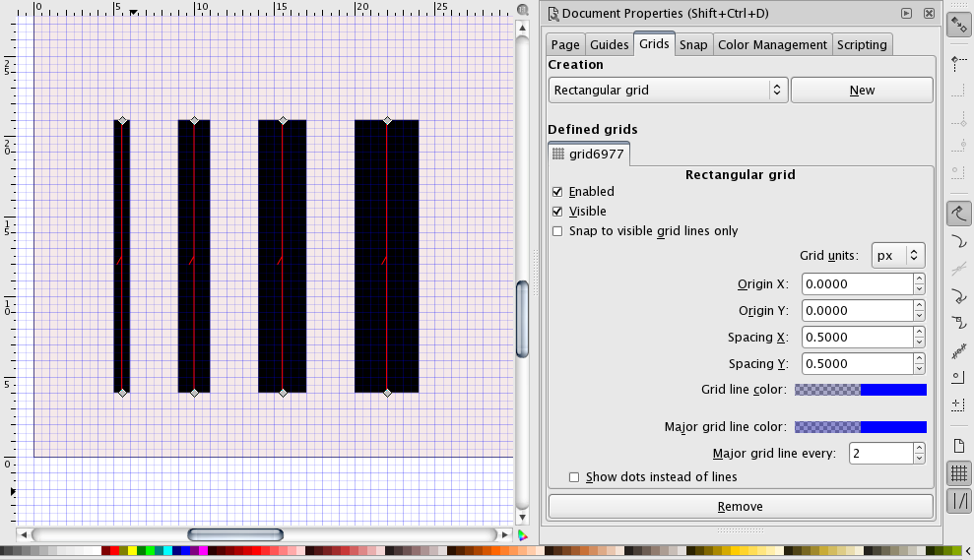Toggle snap to bounding box edge midpoints
The height and width of the screenshot is (560, 974).
click(x=959, y=144)
